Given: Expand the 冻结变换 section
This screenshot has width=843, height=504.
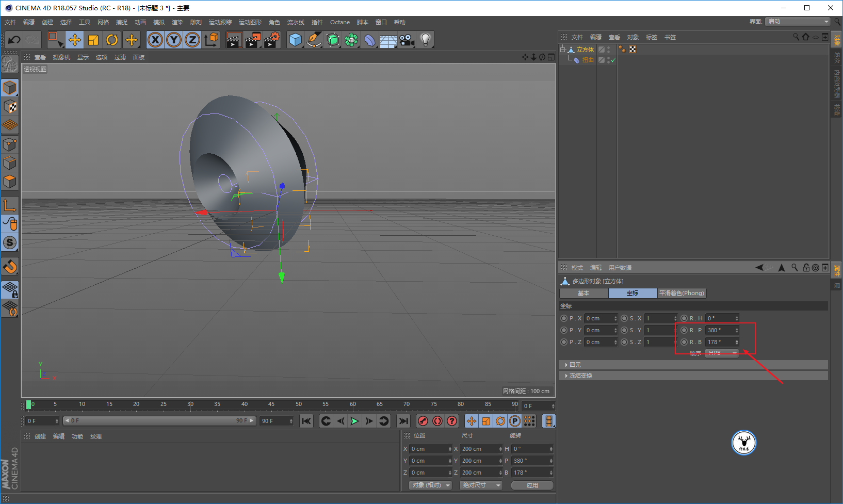Looking at the screenshot, I should coord(693,376).
